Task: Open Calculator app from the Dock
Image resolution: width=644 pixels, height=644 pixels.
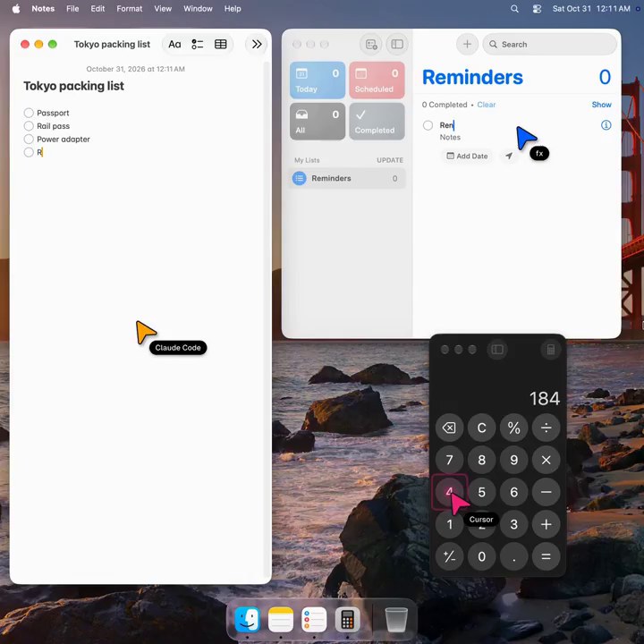Action: tap(347, 620)
